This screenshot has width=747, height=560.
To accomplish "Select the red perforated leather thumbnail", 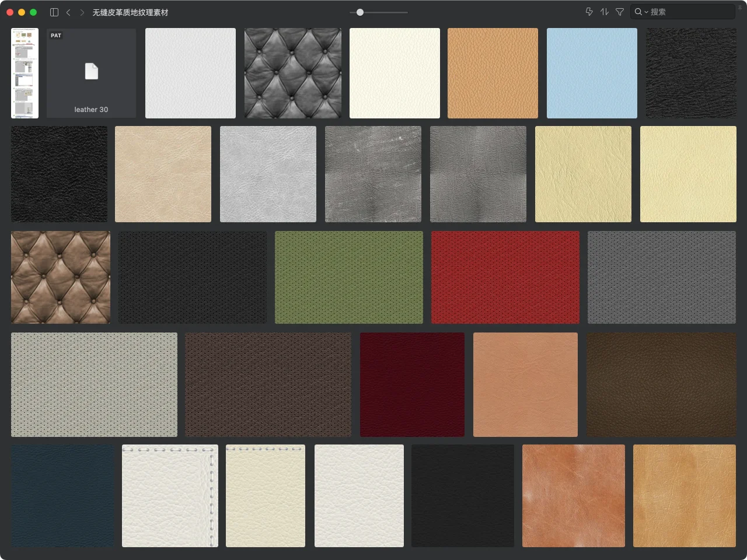I will (x=505, y=277).
